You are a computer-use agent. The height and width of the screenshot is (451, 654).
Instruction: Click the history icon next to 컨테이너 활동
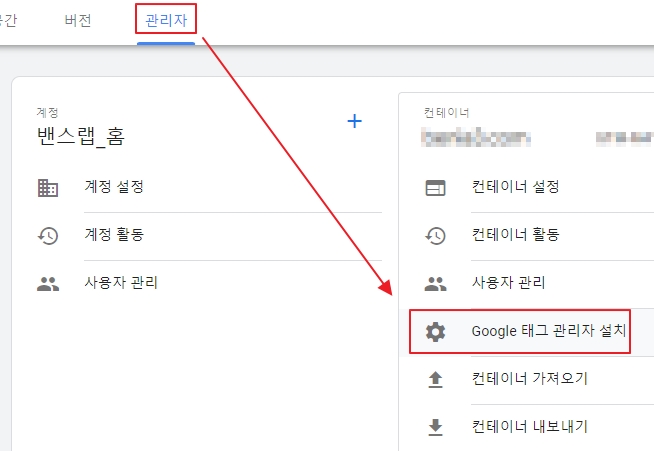[x=435, y=236]
